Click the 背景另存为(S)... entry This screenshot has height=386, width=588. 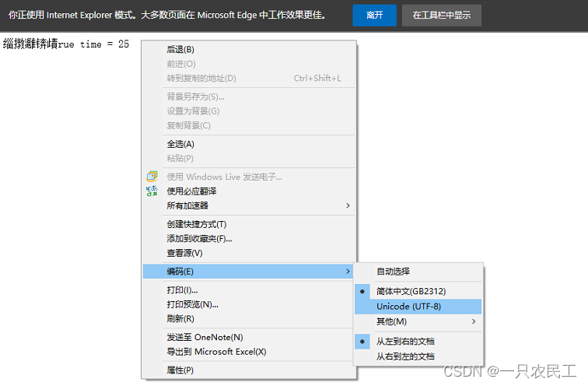249,96
